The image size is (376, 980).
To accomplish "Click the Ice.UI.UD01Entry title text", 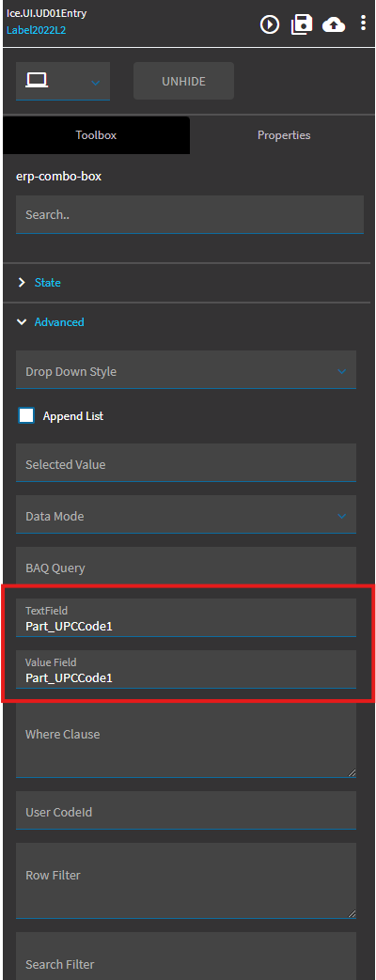I will [x=46, y=13].
